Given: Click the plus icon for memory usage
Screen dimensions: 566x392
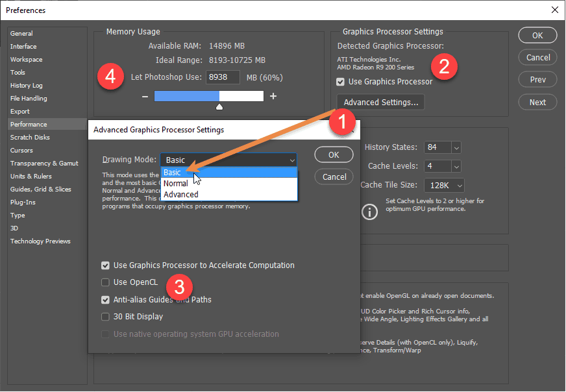Looking at the screenshot, I should [273, 96].
